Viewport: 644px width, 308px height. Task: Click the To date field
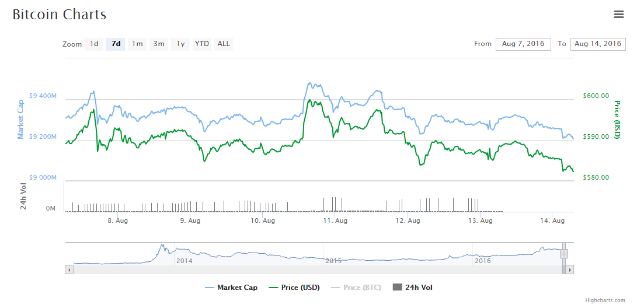click(597, 44)
